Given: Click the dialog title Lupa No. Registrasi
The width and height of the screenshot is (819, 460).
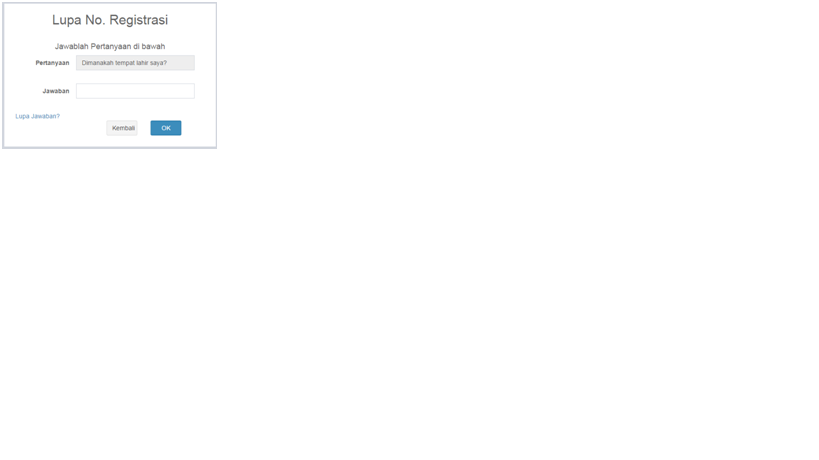Looking at the screenshot, I should pyautogui.click(x=110, y=20).
